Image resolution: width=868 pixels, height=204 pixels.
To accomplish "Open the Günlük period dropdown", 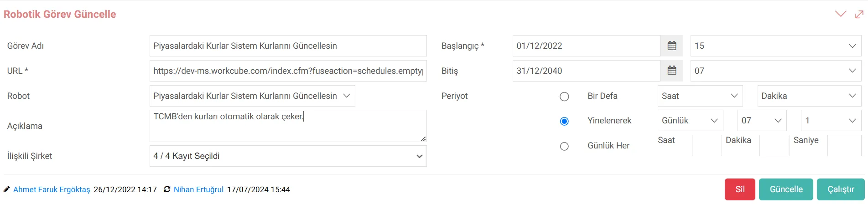I will pos(690,120).
